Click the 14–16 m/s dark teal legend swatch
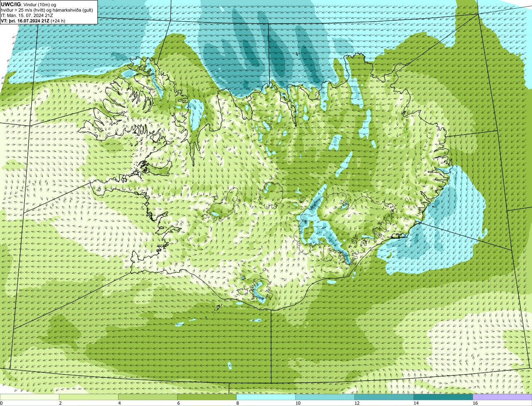 [x=443, y=397]
